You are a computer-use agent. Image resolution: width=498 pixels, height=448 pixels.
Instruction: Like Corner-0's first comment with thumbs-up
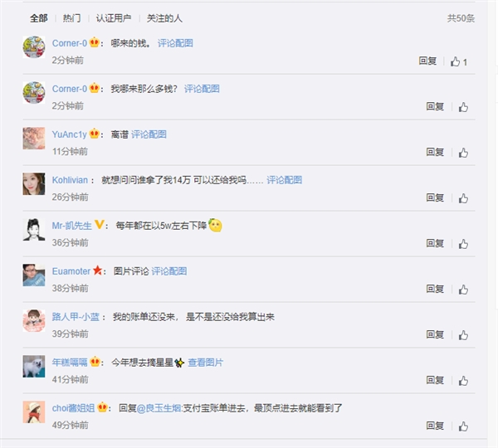(455, 61)
